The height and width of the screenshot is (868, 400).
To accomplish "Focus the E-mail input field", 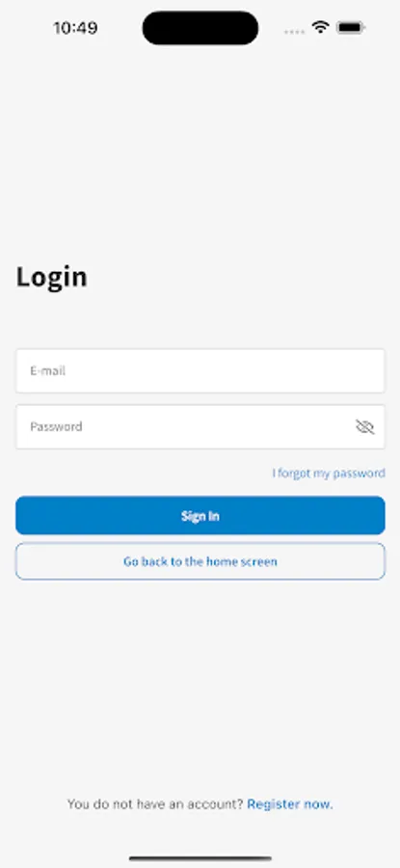I will click(x=200, y=371).
